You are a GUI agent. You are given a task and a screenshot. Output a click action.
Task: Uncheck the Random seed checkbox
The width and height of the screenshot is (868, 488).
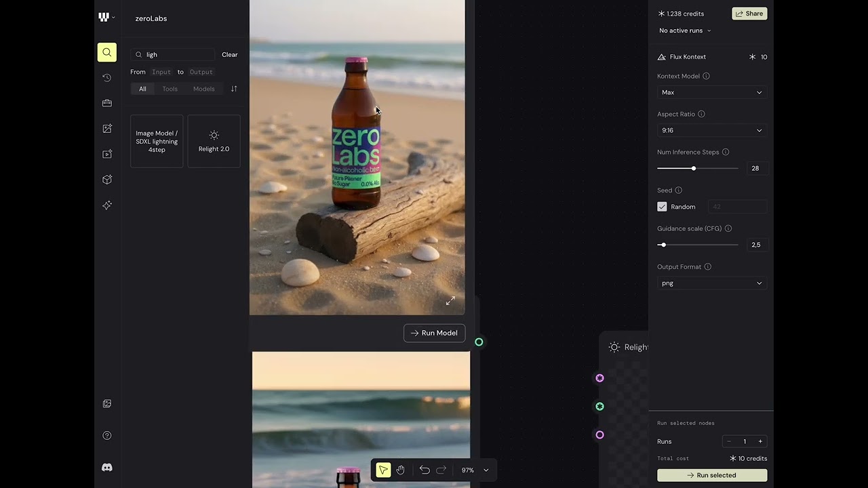[662, 207]
